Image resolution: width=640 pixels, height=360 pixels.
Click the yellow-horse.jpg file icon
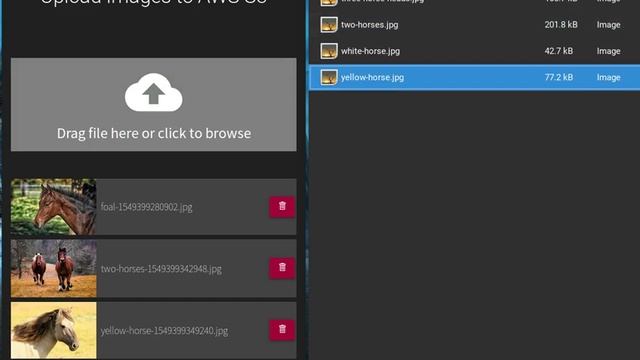[x=329, y=77]
